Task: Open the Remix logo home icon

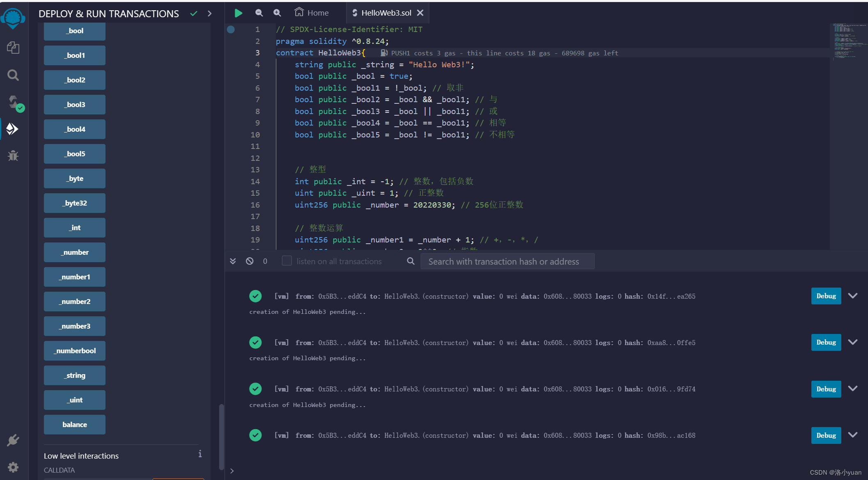Action: click(13, 18)
